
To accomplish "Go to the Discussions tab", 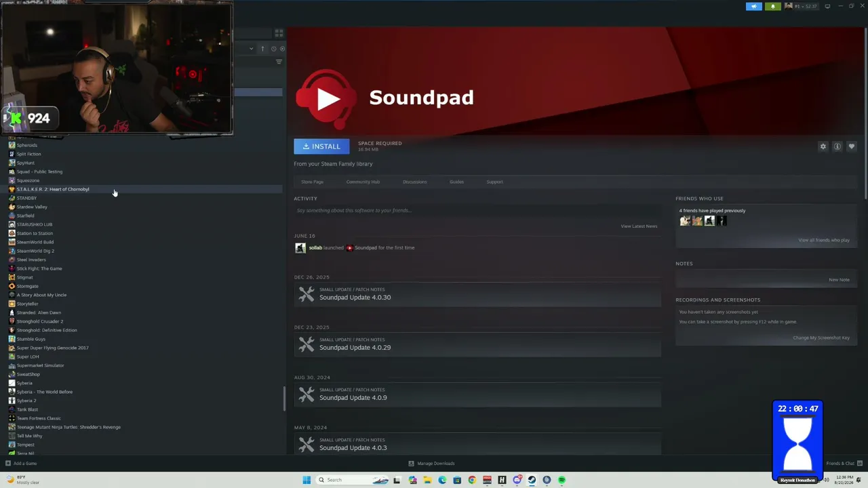I will coord(414,182).
